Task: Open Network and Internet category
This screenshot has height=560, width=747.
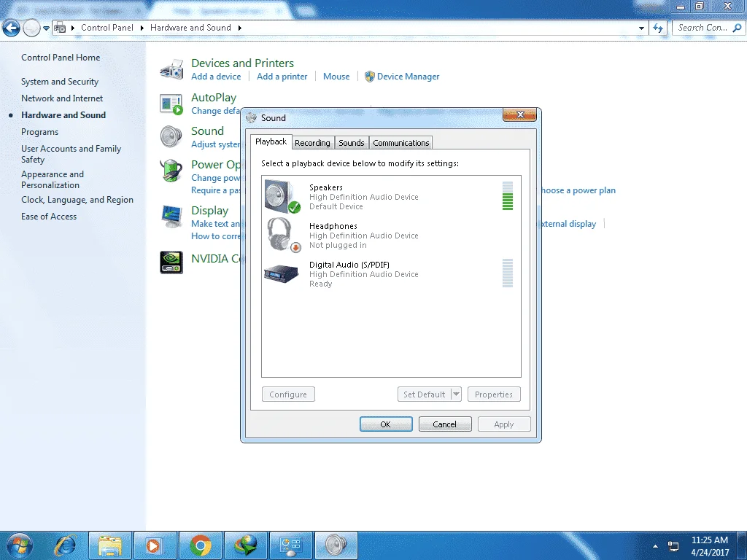Action: [62, 98]
